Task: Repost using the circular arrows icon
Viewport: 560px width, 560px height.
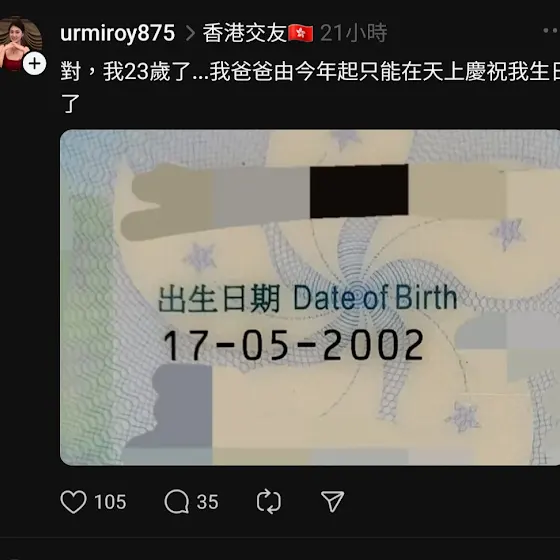Action: point(269,501)
